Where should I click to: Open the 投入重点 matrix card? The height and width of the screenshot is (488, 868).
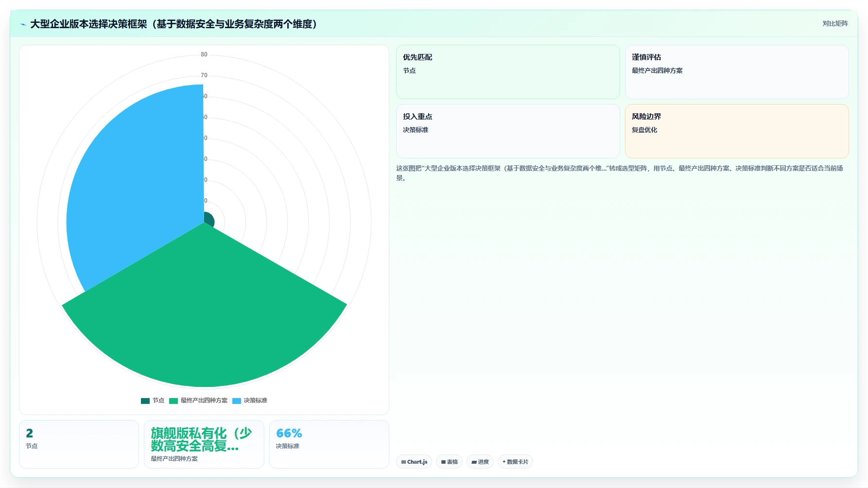[508, 131]
